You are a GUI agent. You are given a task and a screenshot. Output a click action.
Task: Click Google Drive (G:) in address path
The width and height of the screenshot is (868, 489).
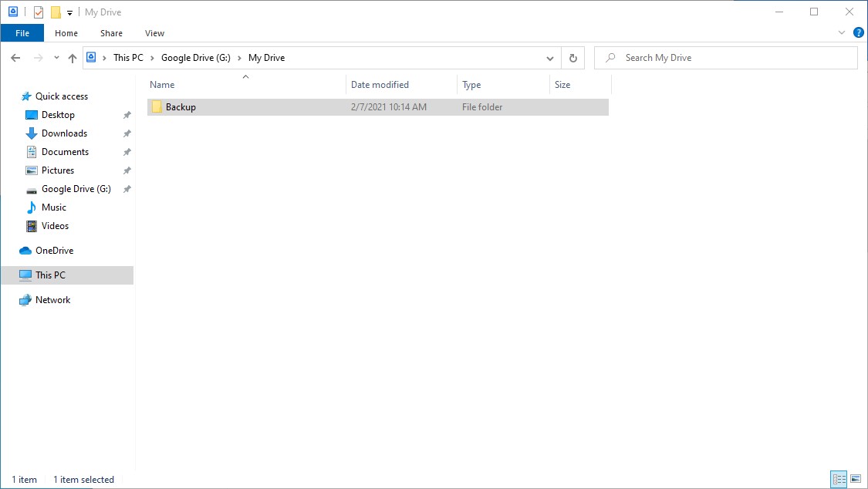pyautogui.click(x=195, y=58)
